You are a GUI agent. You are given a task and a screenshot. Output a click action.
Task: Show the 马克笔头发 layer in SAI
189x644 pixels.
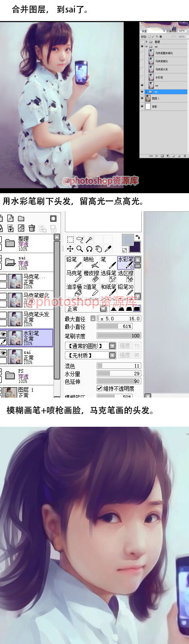pyautogui.click(x=3, y=316)
